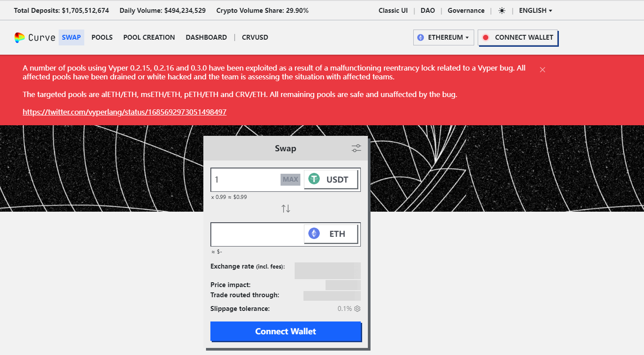This screenshot has width=644, height=355.
Task: Open the ETHEREUM network dropdown
Action: pyautogui.click(x=444, y=37)
